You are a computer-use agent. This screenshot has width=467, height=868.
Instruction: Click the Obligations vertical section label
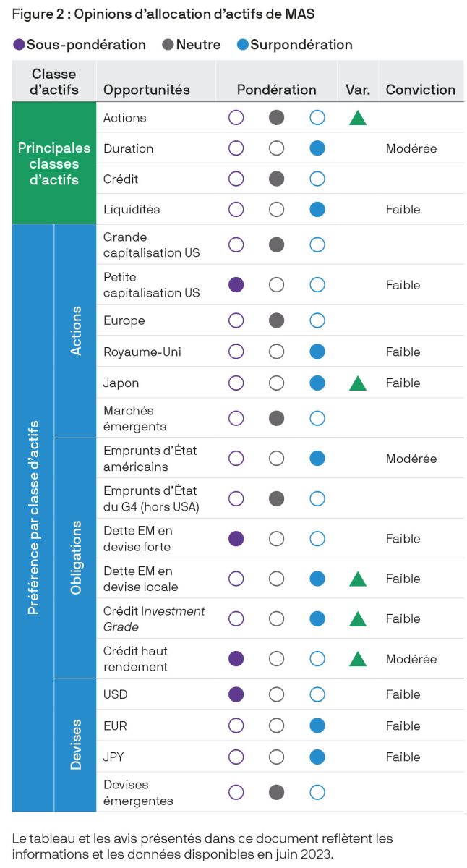[75, 558]
